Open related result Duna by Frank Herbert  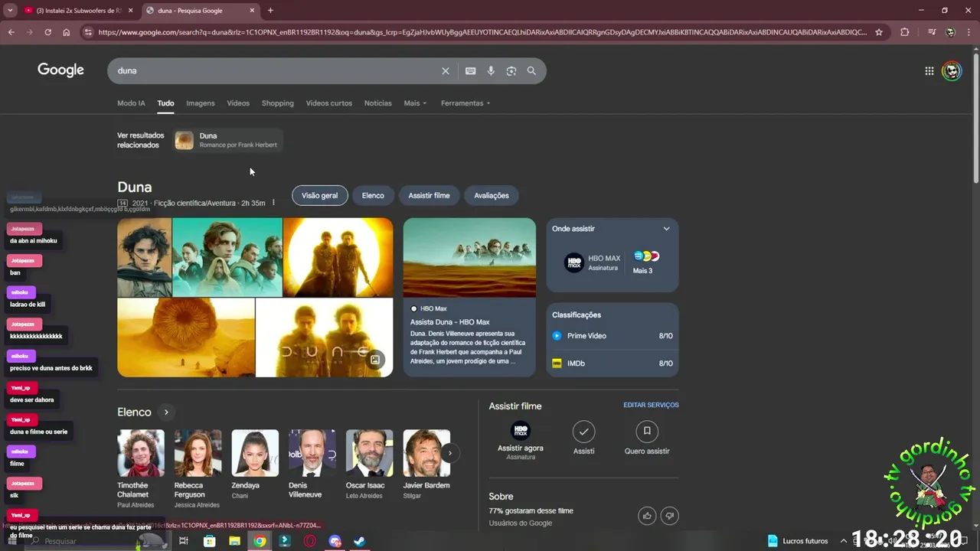click(227, 140)
